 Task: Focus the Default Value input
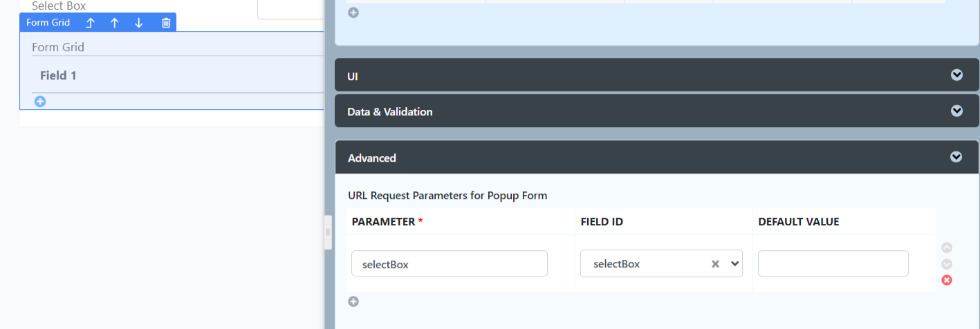(833, 263)
